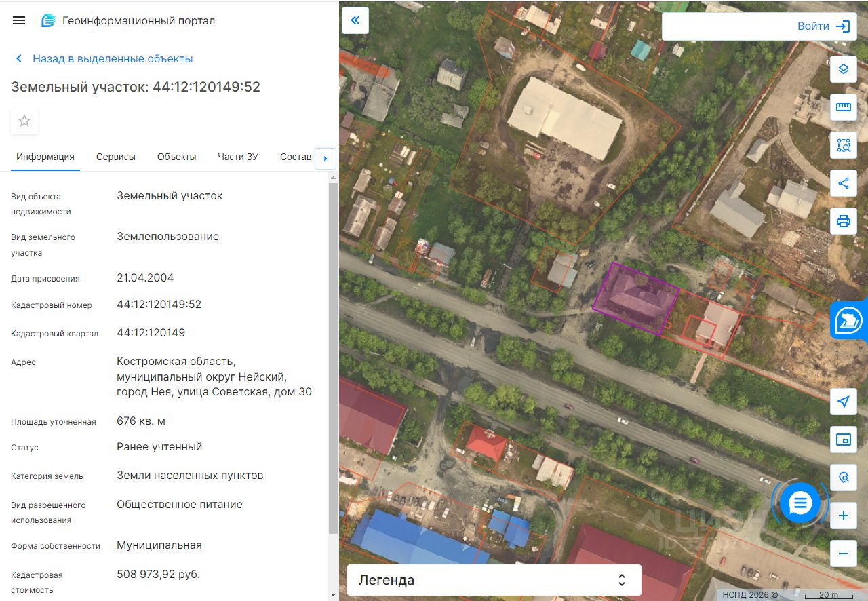Open the Состав tab
Viewport: 868px width, 601px height.
pyautogui.click(x=296, y=157)
